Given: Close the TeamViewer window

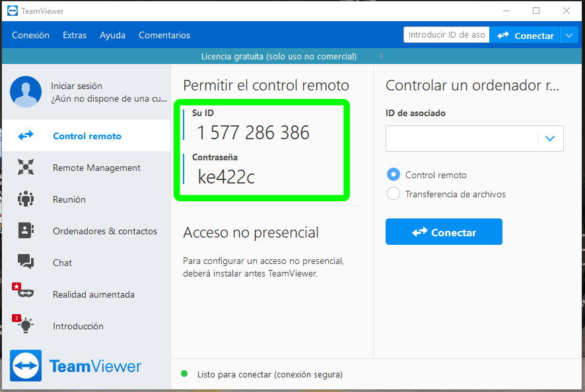Looking at the screenshot, I should point(567,11).
